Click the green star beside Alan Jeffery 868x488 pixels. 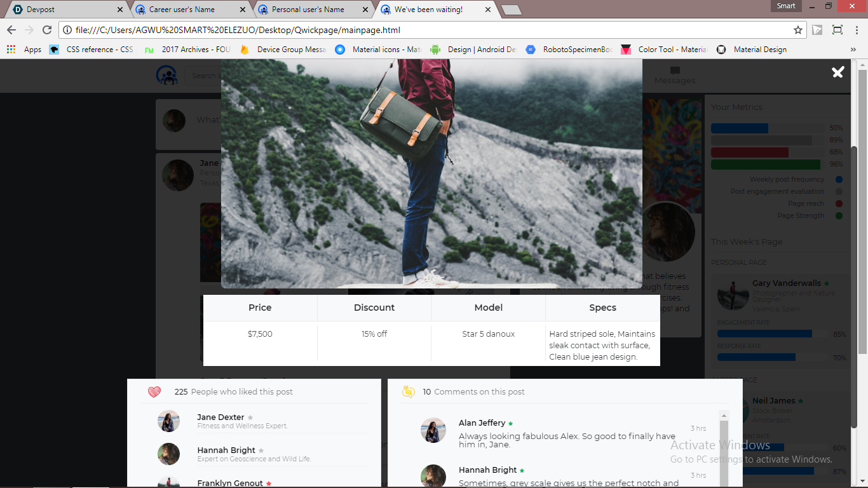pyautogui.click(x=511, y=423)
